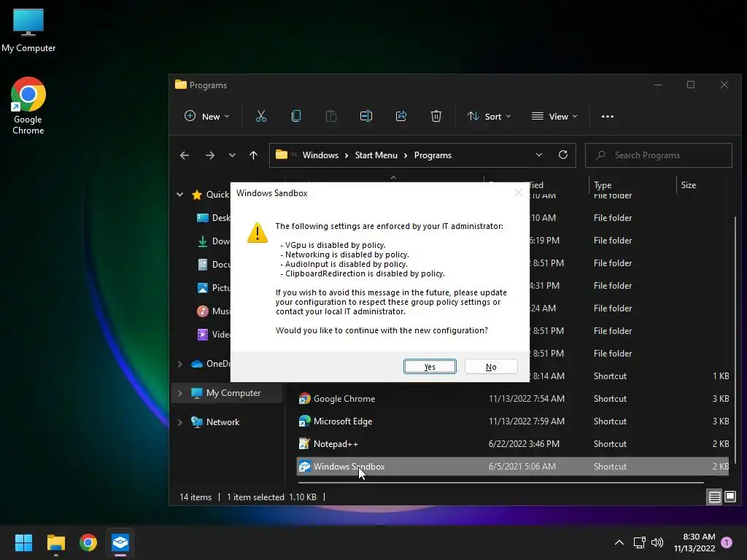The image size is (747, 560).
Task: Click Programs in the address breadcrumb
Action: click(433, 155)
